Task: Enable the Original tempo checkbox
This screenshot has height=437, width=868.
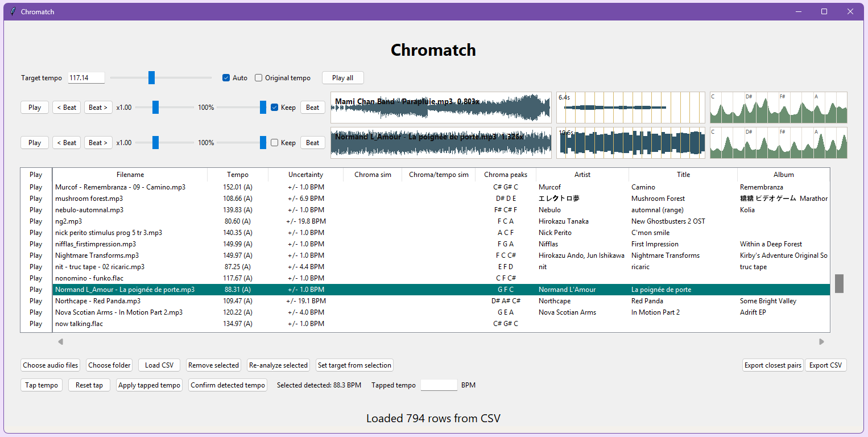Action: point(258,78)
